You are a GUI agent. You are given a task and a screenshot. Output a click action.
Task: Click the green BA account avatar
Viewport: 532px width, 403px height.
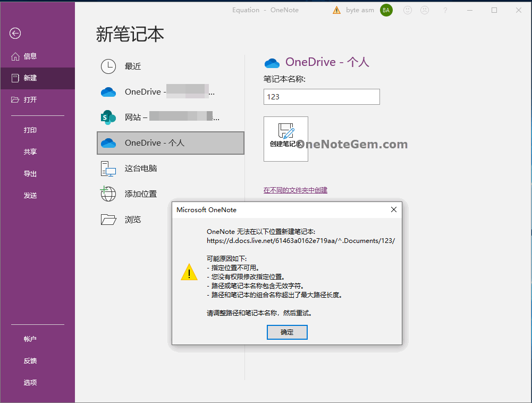click(386, 10)
